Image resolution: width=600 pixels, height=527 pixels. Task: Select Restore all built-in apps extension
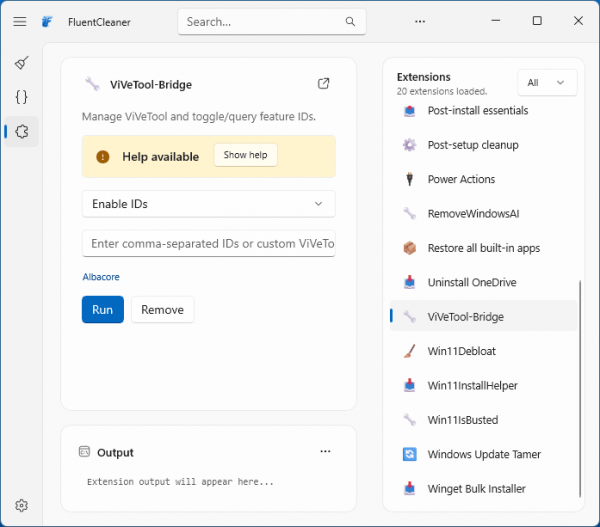(483, 248)
